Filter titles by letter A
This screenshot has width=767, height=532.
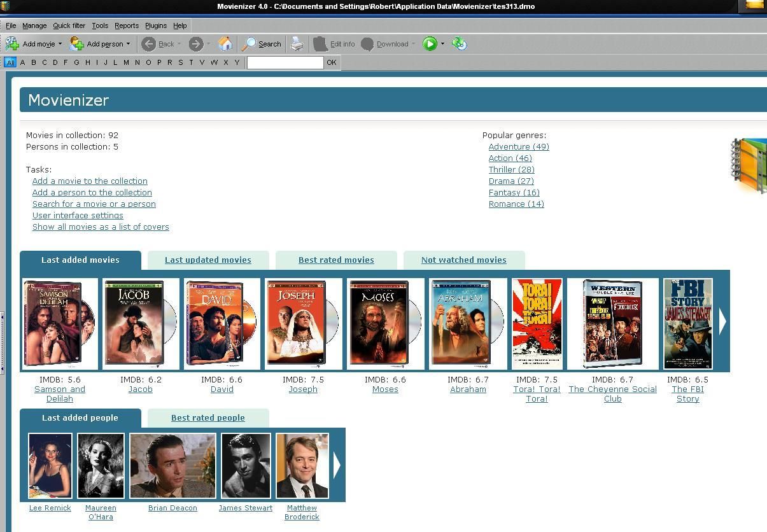[x=22, y=62]
